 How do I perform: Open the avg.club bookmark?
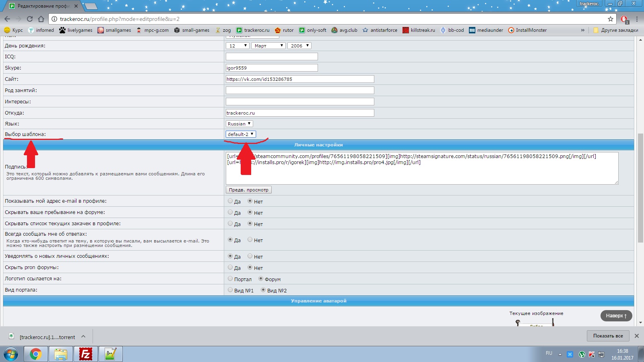344,30
